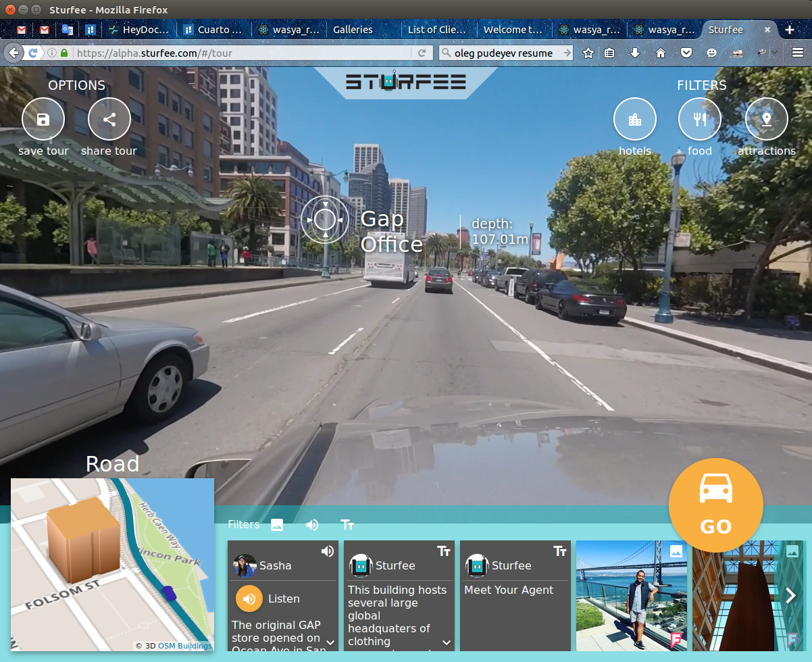
Task: Enable the hotels filter
Action: tap(634, 120)
